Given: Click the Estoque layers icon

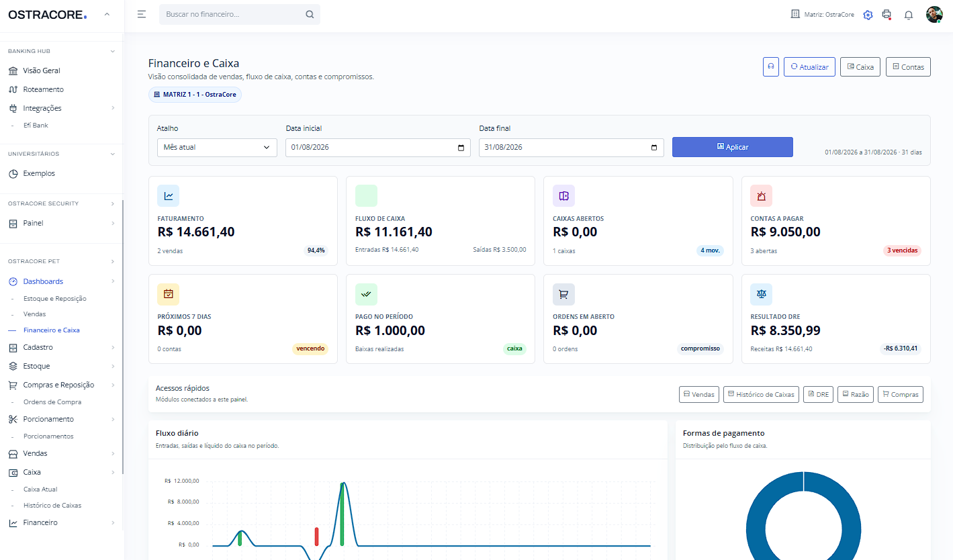Looking at the screenshot, I should (13, 366).
